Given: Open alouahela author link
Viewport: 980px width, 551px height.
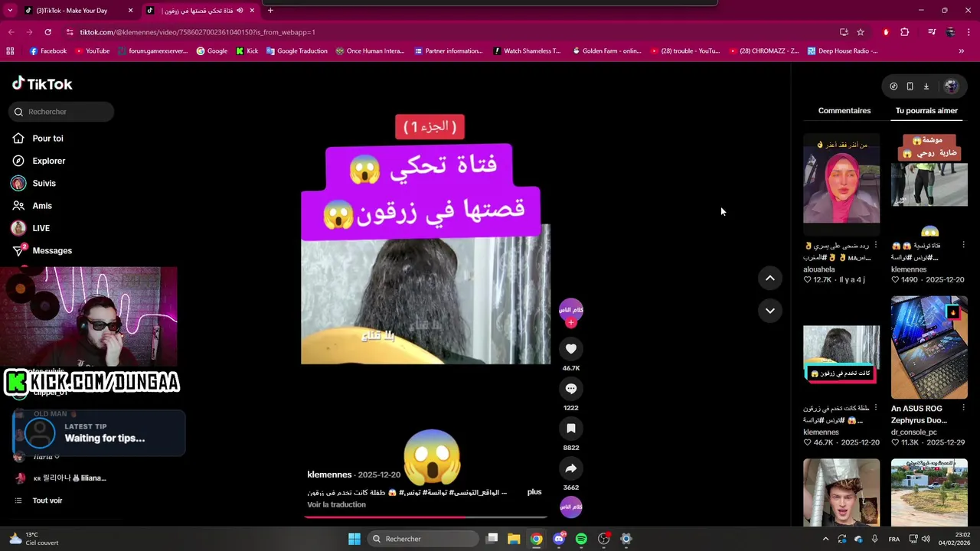Looking at the screenshot, I should click(x=818, y=269).
